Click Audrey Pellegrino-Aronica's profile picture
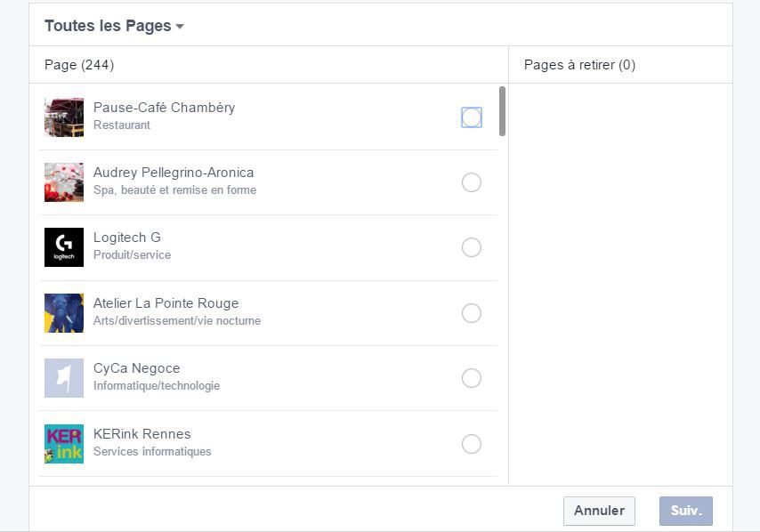This screenshot has height=532, width=760. point(63,181)
